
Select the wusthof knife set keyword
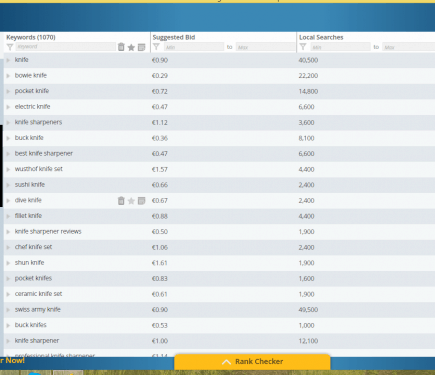tap(39, 169)
